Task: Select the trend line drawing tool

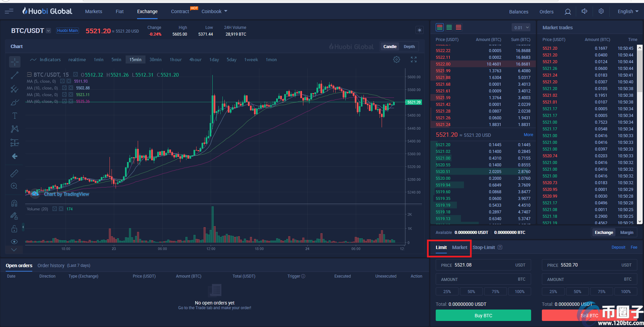Action: pos(14,76)
